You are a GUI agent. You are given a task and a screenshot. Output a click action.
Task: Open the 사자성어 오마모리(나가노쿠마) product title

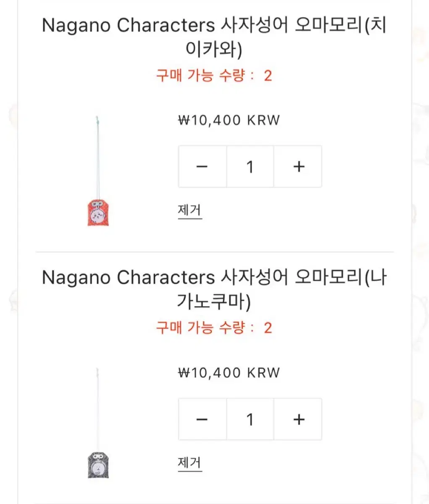pyautogui.click(x=214, y=289)
